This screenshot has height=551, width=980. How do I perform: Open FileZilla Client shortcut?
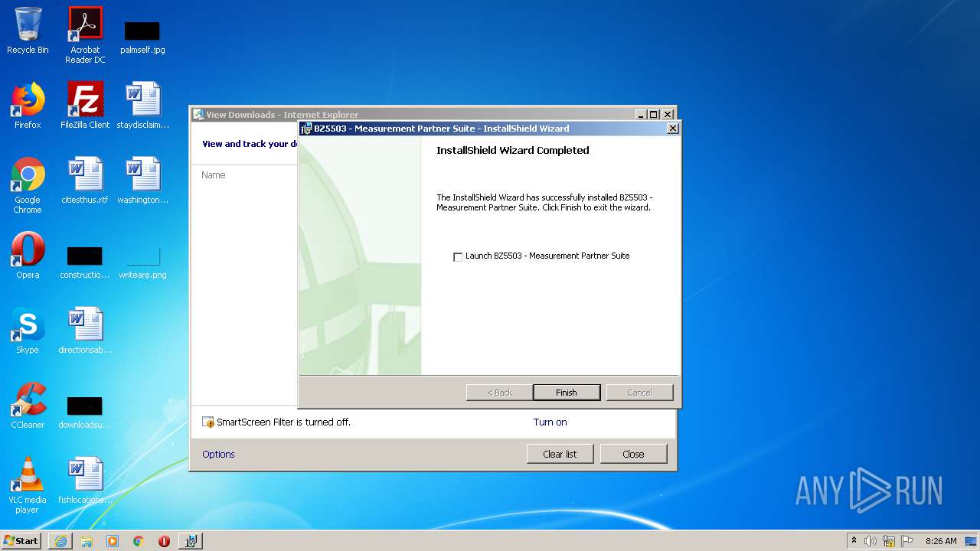click(85, 106)
